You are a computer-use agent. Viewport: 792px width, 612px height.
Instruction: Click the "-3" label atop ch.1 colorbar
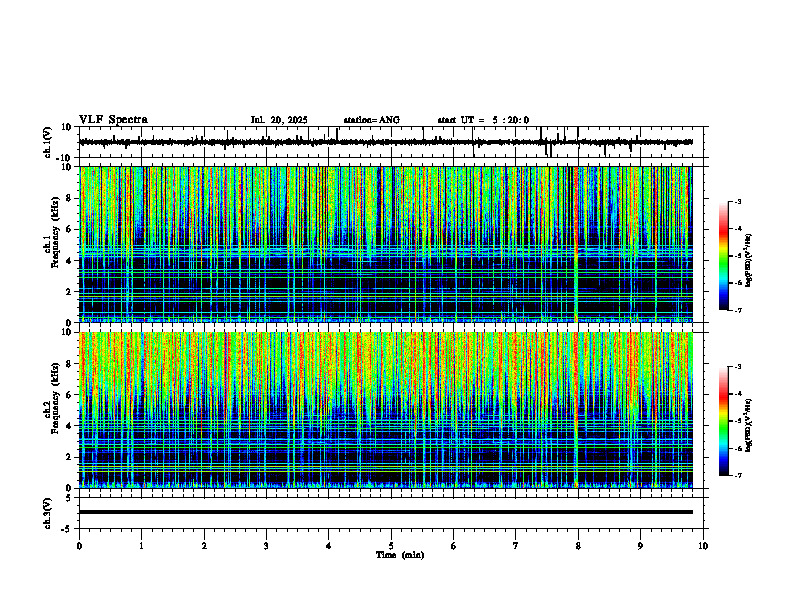coord(738,201)
